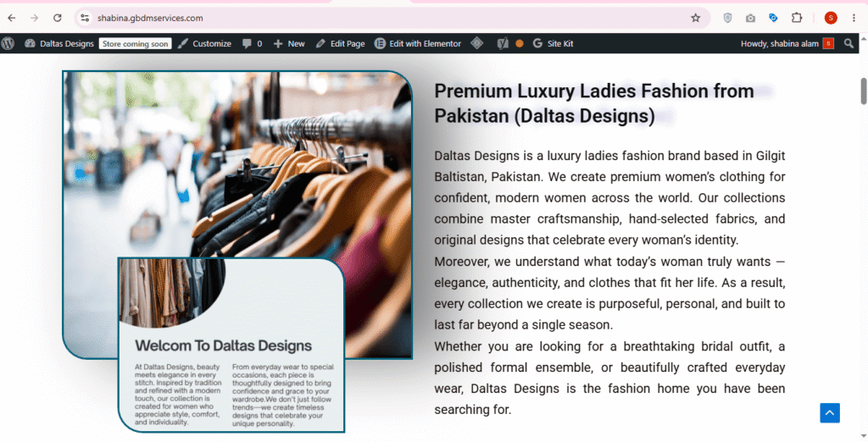Image resolution: width=868 pixels, height=442 pixels.
Task: Click Edit Page in admin bar
Action: [341, 43]
